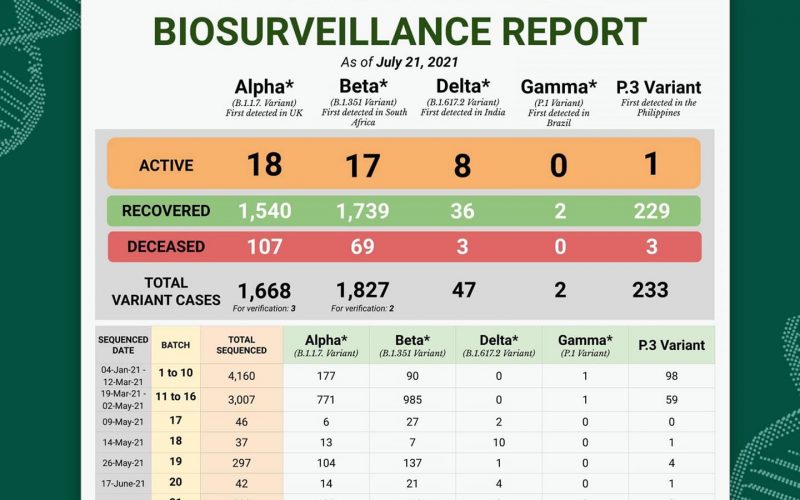The image size is (800, 500).
Task: Click the BIOSURVEILLANCE REPORT title
Action: tap(399, 31)
